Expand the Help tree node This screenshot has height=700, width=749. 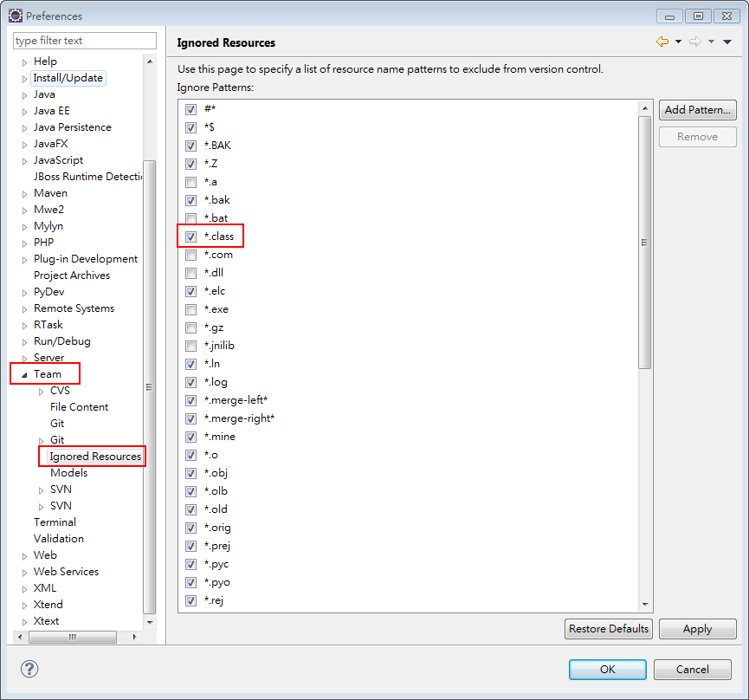coord(24,62)
